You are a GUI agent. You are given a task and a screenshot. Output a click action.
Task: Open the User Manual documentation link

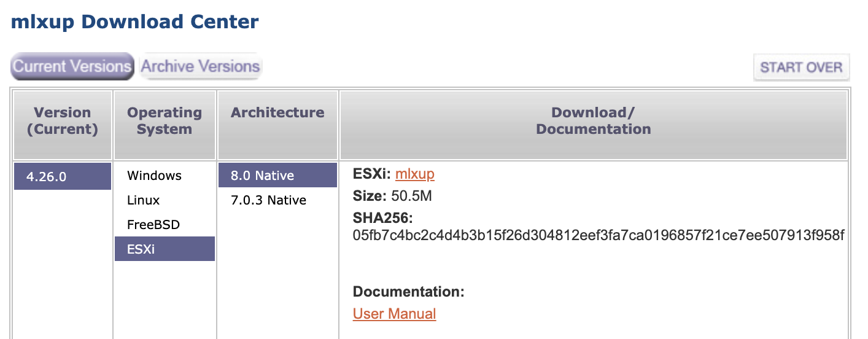pos(394,314)
